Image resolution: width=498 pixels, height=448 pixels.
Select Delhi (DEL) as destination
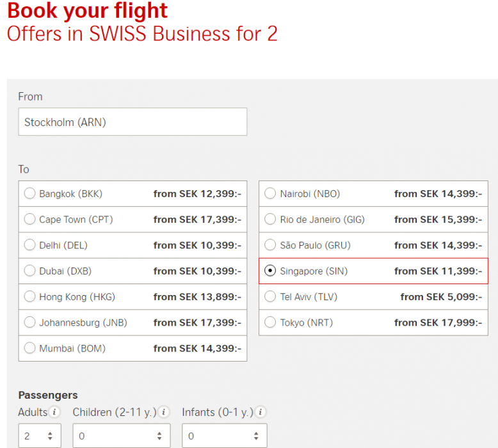29,245
